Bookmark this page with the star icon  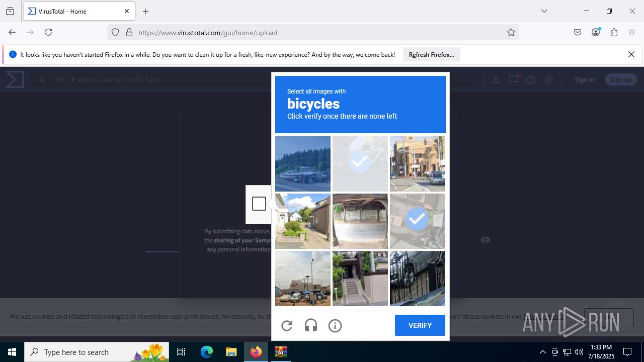pos(511,32)
